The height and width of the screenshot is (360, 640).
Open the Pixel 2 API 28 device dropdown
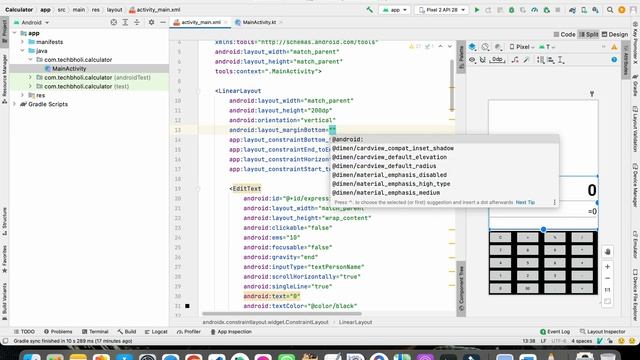(442, 10)
